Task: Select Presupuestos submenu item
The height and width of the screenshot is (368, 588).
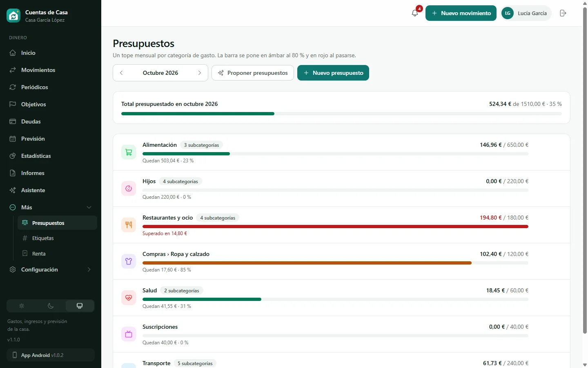Action: [x=57, y=223]
